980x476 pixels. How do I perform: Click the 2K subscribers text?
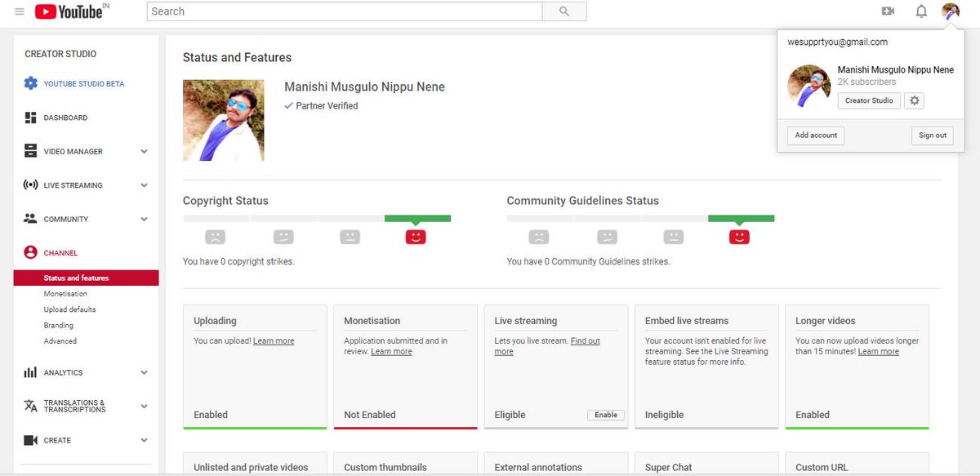pos(866,82)
